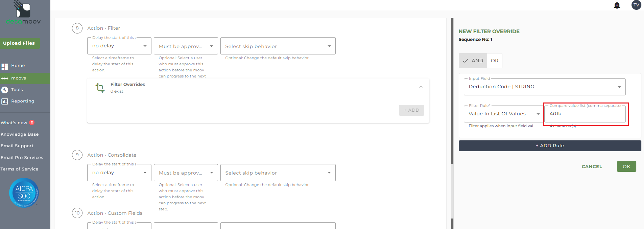
Task: Collapse the Filter Overrides panel
Action: pyautogui.click(x=421, y=87)
